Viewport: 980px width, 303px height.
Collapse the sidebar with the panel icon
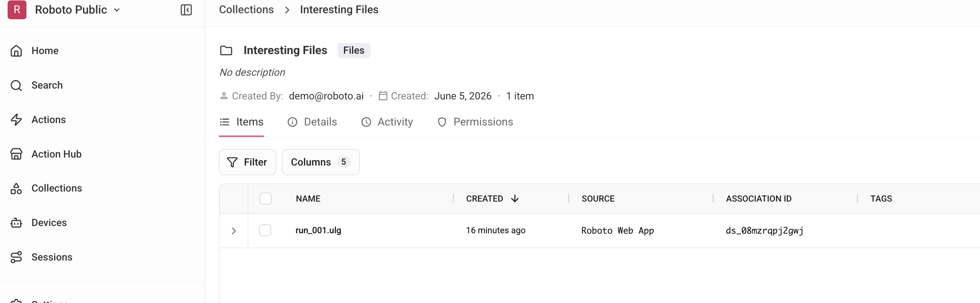[186, 10]
